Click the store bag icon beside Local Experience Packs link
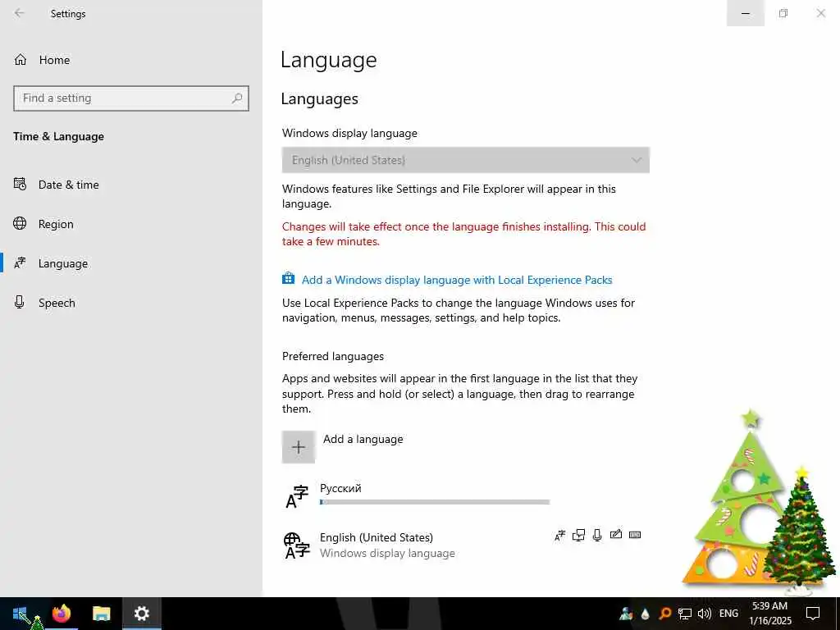 pos(288,279)
